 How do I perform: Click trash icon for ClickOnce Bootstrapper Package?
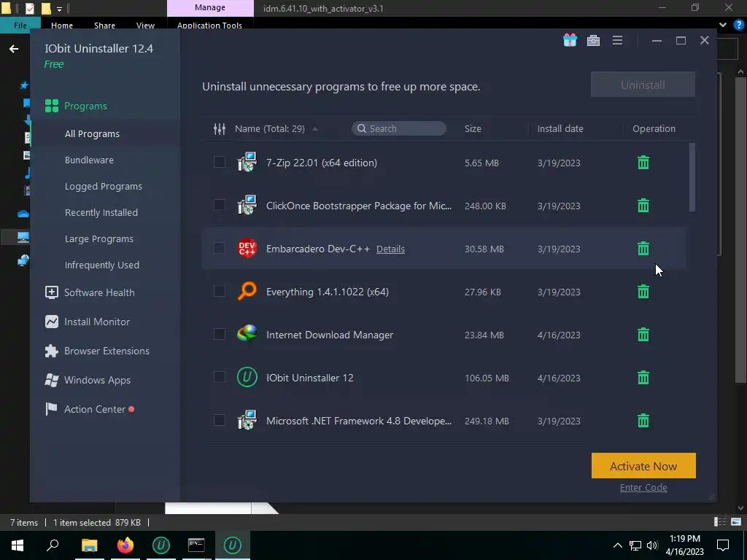tap(643, 206)
